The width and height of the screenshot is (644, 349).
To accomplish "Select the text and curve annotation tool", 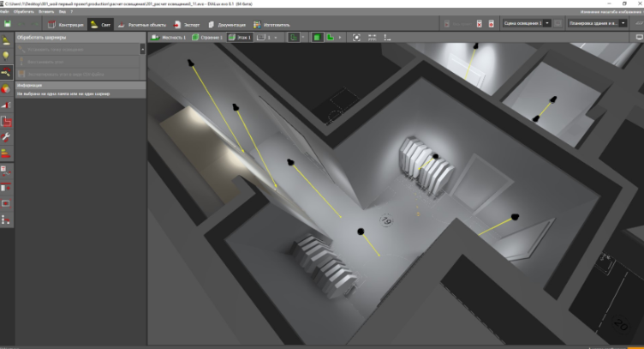I will pyautogui.click(x=6, y=171).
